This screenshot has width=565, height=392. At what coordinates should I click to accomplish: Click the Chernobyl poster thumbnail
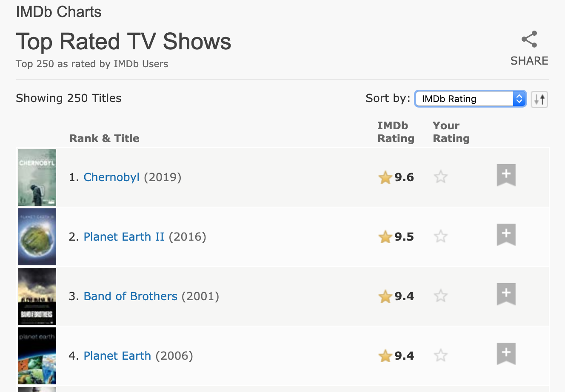pos(37,177)
